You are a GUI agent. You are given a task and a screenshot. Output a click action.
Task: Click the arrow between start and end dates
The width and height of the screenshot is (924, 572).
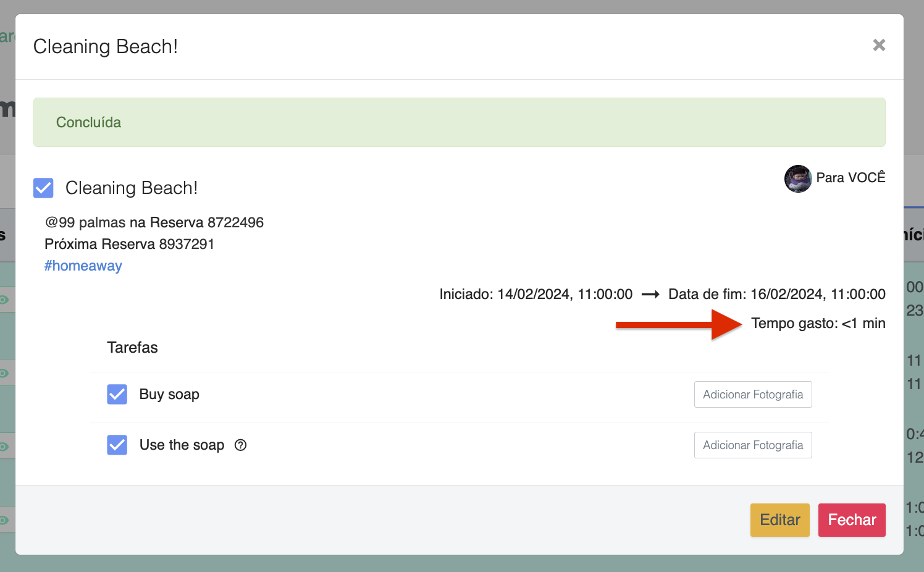pos(650,295)
